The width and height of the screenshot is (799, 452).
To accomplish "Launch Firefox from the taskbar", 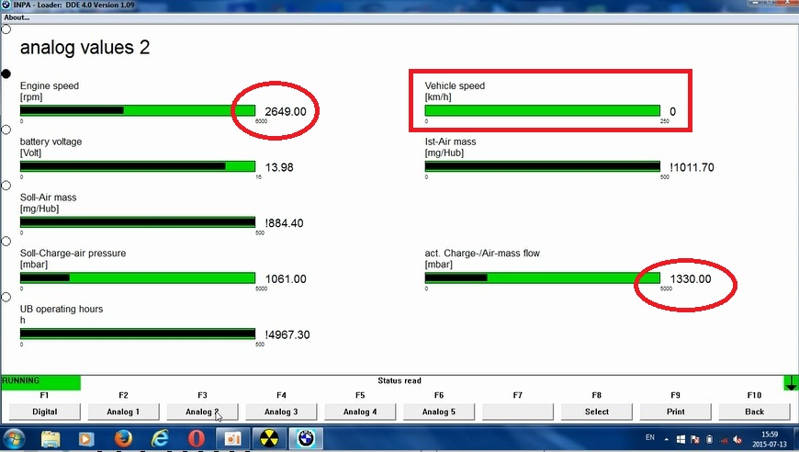I will point(124,439).
